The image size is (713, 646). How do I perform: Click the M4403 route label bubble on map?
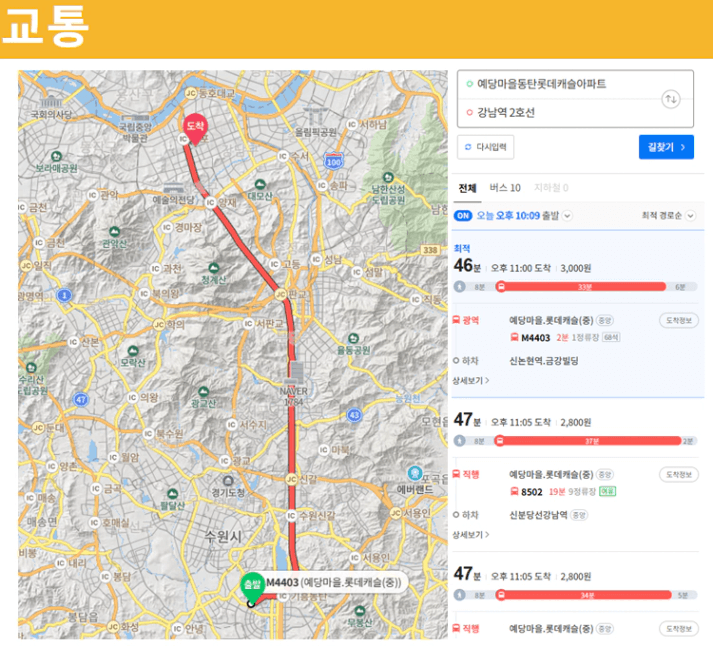pyautogui.click(x=334, y=582)
